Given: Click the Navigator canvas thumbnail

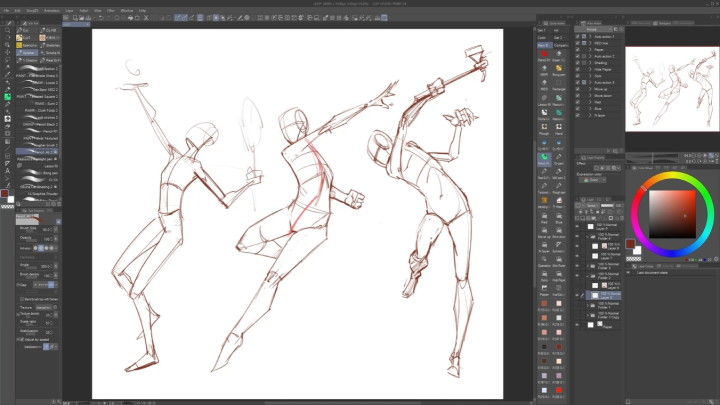Looking at the screenshot, I should (x=670, y=90).
